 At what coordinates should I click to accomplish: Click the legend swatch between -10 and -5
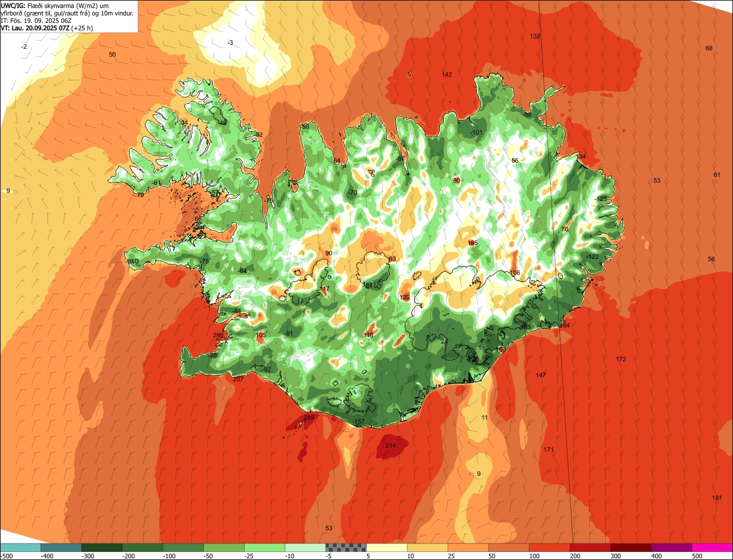tap(305, 547)
